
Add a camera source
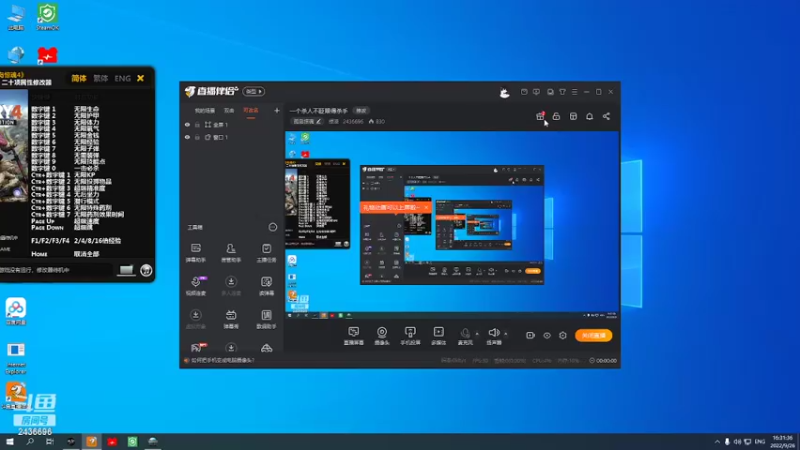(x=382, y=336)
